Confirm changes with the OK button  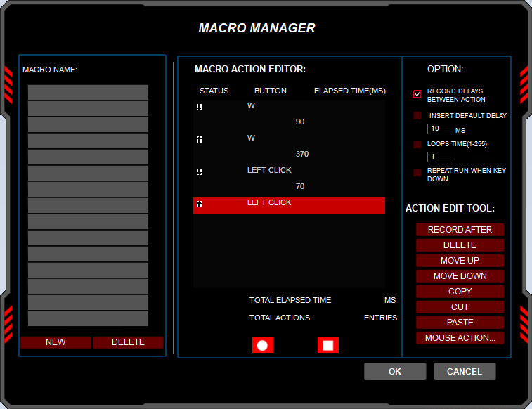395,372
